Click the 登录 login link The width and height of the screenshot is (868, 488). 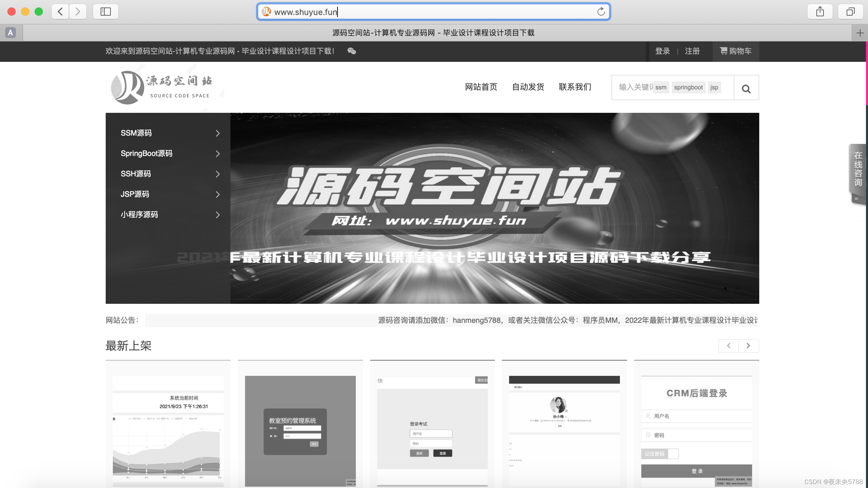tap(662, 51)
